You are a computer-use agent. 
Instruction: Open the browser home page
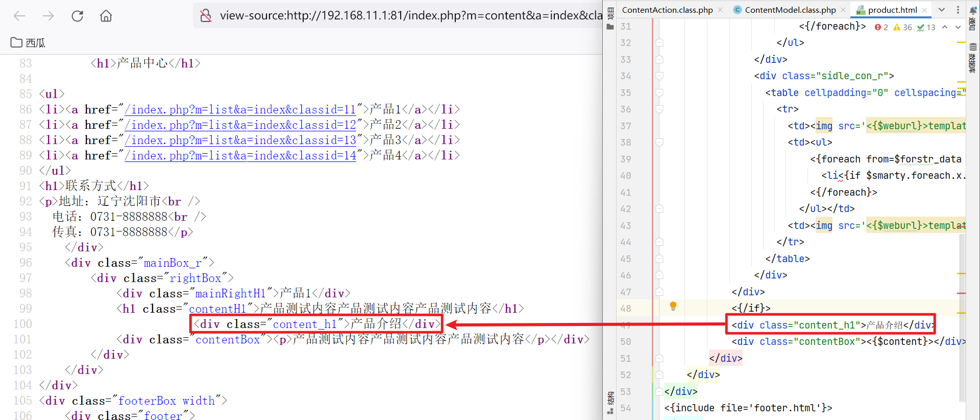tap(106, 16)
